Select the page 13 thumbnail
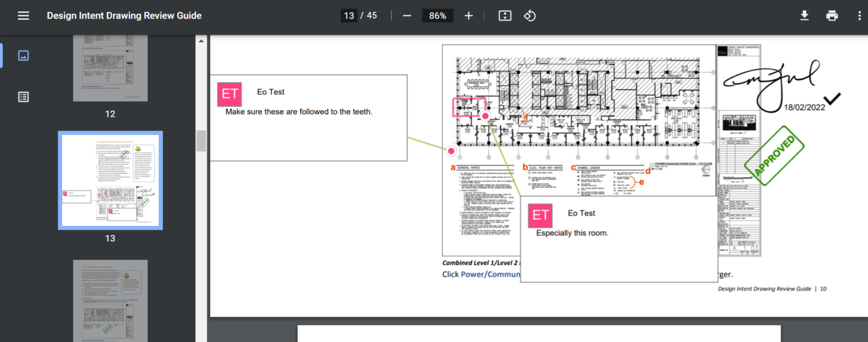Screen dimensions: 868x342 [x=110, y=180]
